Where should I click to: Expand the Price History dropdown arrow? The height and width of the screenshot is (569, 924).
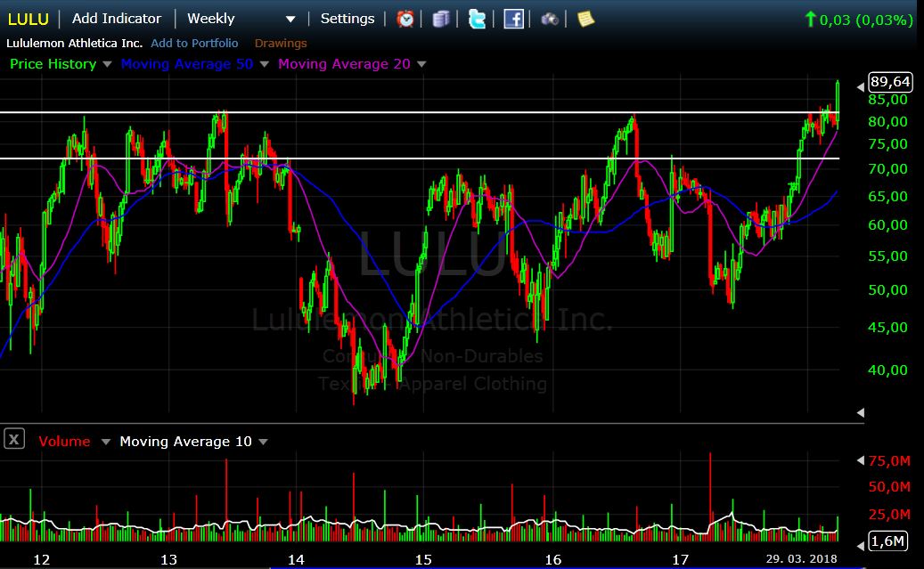point(107,64)
